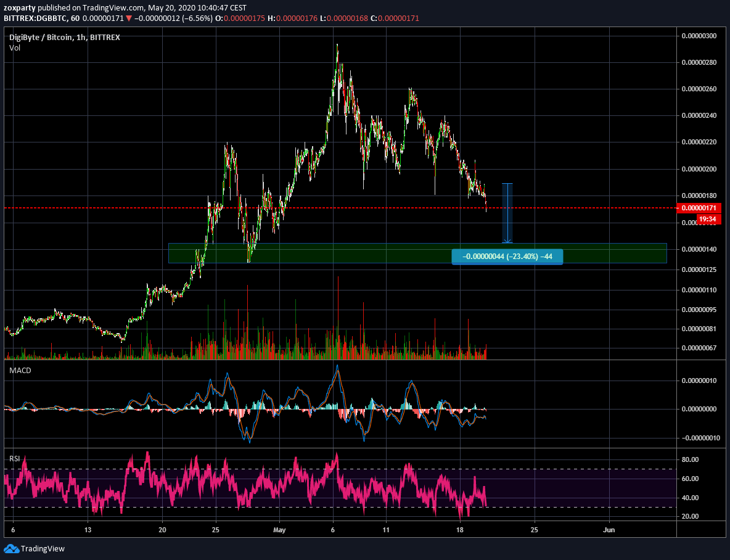The width and height of the screenshot is (730, 560).
Task: Click the RSI indicator label
Action: tap(15, 458)
